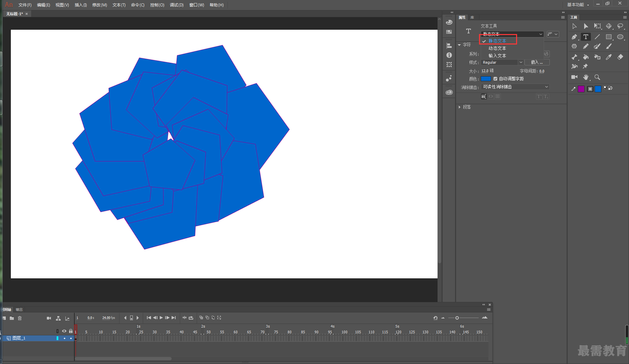Click the 嵌入... embed button
Image resolution: width=629 pixels, height=364 pixels.
[537, 62]
